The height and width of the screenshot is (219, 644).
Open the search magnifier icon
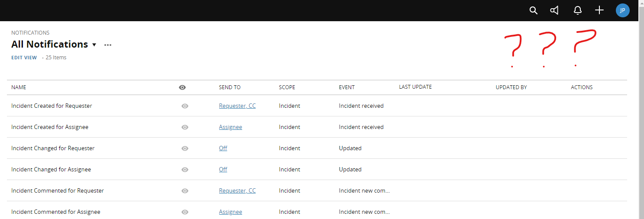[x=534, y=10]
